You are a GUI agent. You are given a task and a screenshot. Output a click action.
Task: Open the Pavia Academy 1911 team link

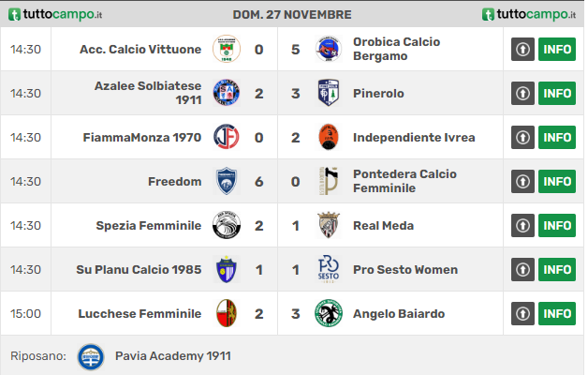pyautogui.click(x=173, y=356)
